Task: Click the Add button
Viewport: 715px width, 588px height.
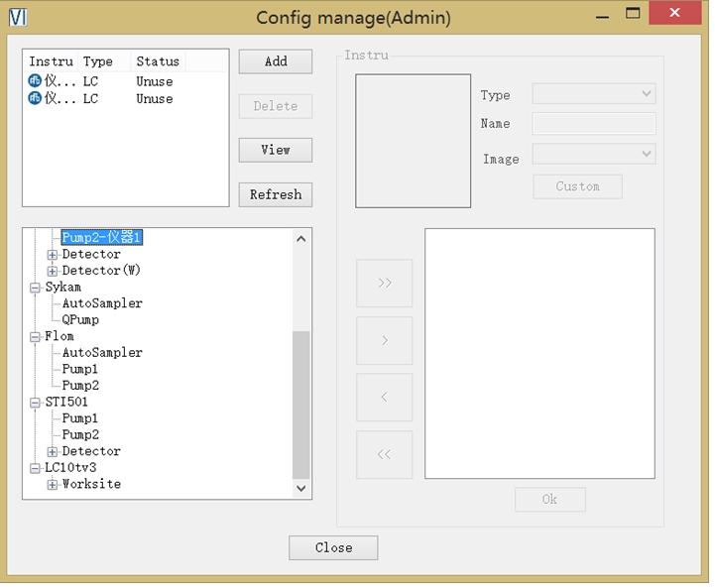Action: coord(276,61)
